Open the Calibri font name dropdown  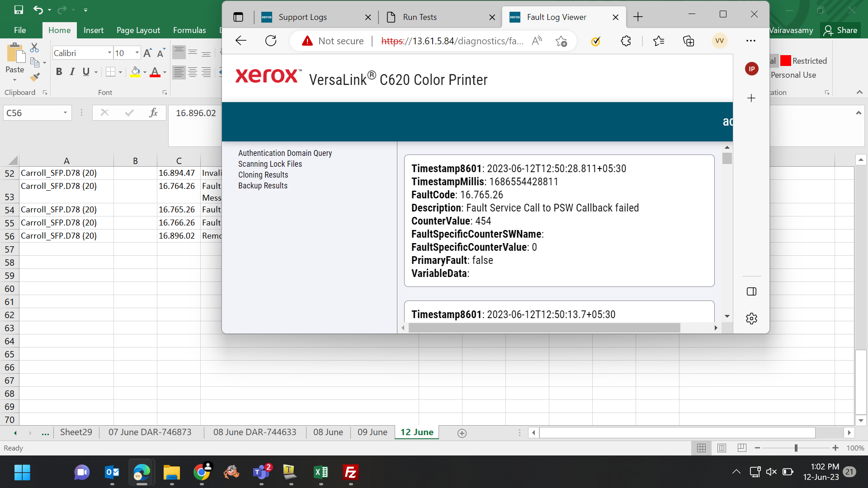pyautogui.click(x=109, y=53)
